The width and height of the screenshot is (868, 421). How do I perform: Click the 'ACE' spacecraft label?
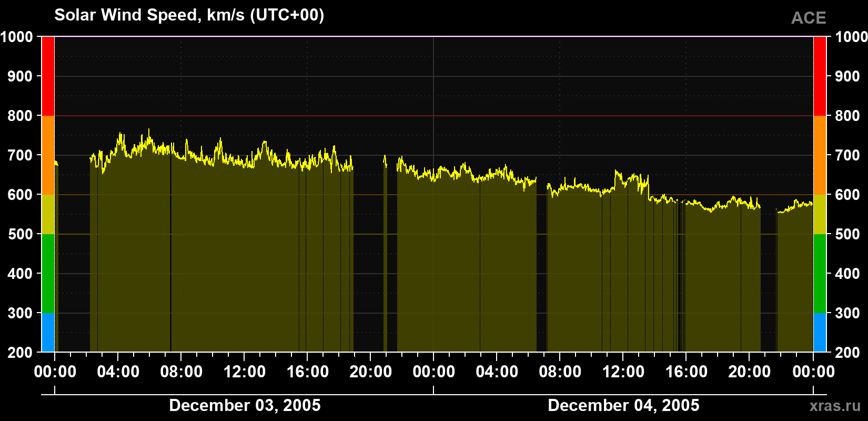pyautogui.click(x=809, y=18)
